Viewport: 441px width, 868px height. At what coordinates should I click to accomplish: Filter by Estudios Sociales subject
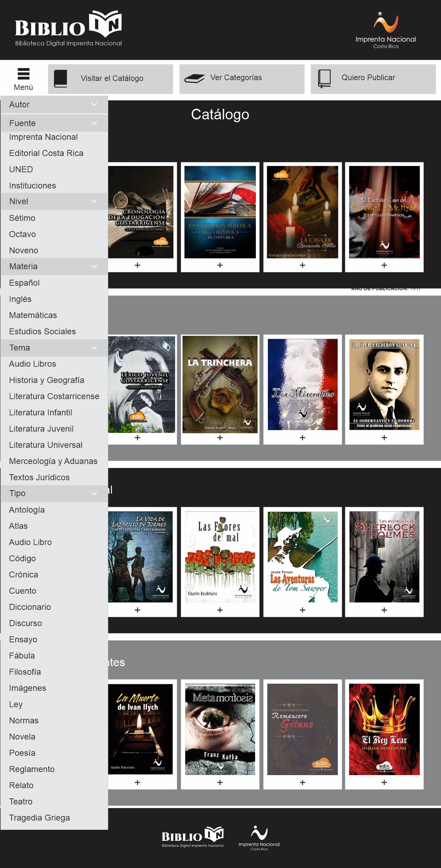[x=42, y=332]
